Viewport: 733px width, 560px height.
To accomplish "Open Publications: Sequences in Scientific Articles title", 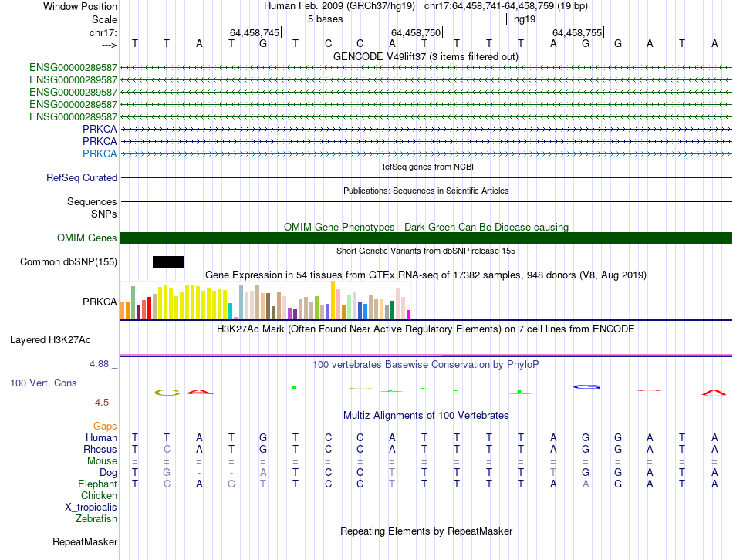I will click(426, 191).
